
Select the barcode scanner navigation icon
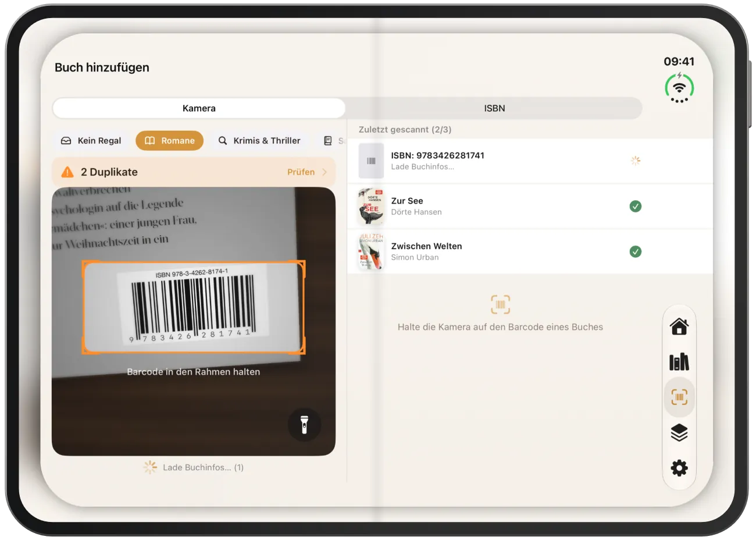coord(679,397)
